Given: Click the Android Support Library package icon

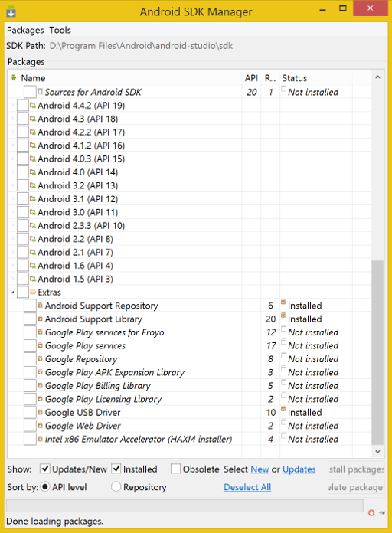Looking at the screenshot, I should [40, 319].
